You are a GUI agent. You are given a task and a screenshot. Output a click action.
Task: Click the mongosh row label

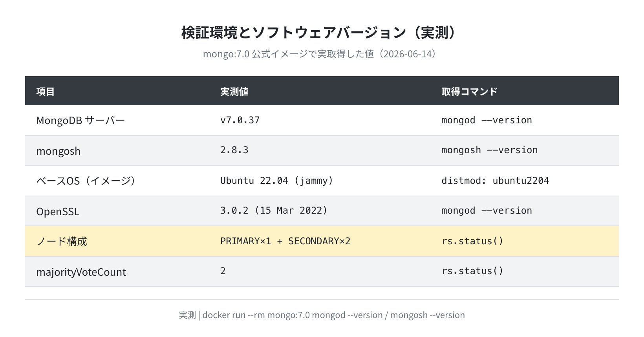click(58, 151)
